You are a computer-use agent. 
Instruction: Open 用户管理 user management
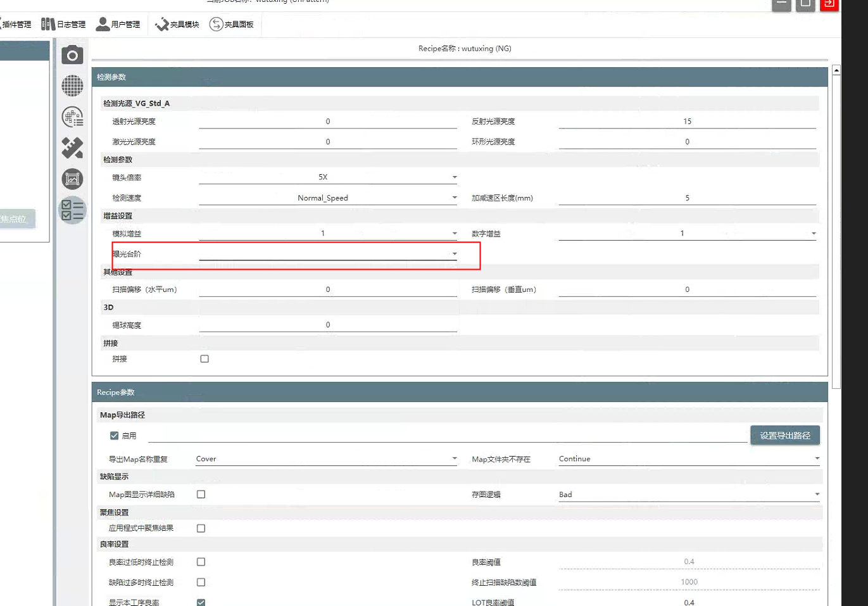pyautogui.click(x=118, y=25)
